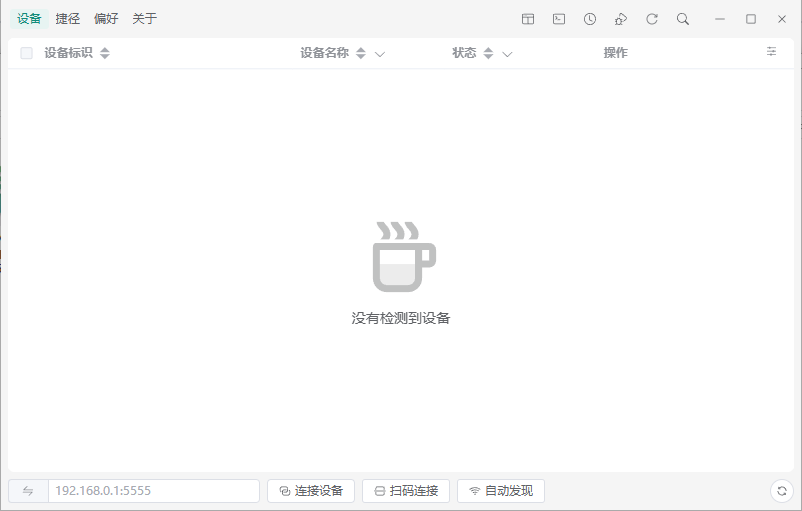Expand the 状态 filter chevron

pyautogui.click(x=507, y=54)
